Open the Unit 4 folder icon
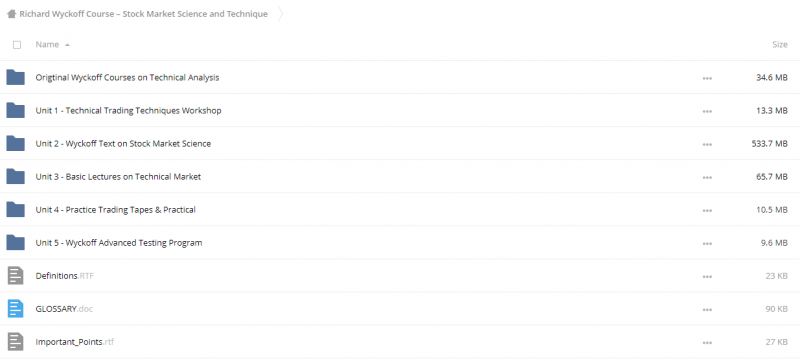Image resolution: width=800 pixels, height=361 pixels. (15, 210)
